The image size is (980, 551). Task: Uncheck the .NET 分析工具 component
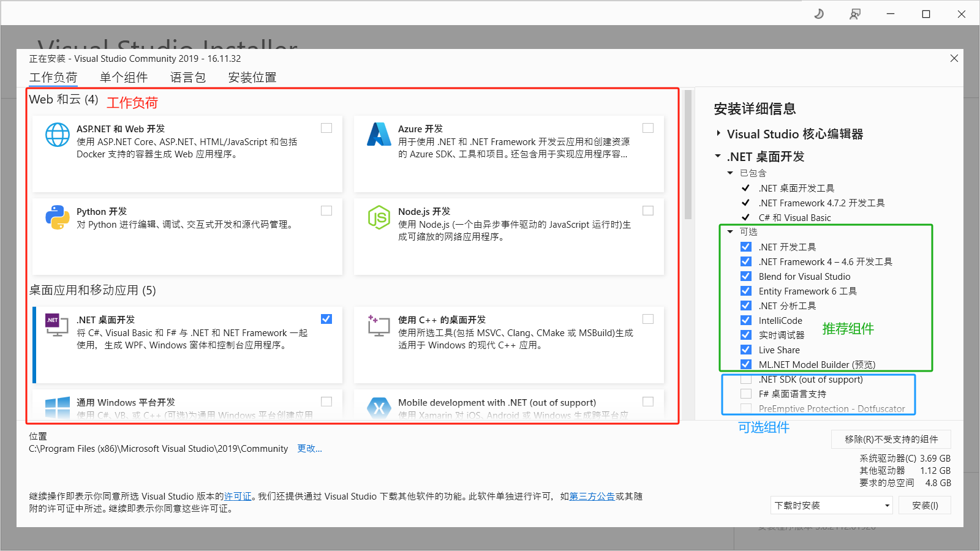pyautogui.click(x=746, y=305)
